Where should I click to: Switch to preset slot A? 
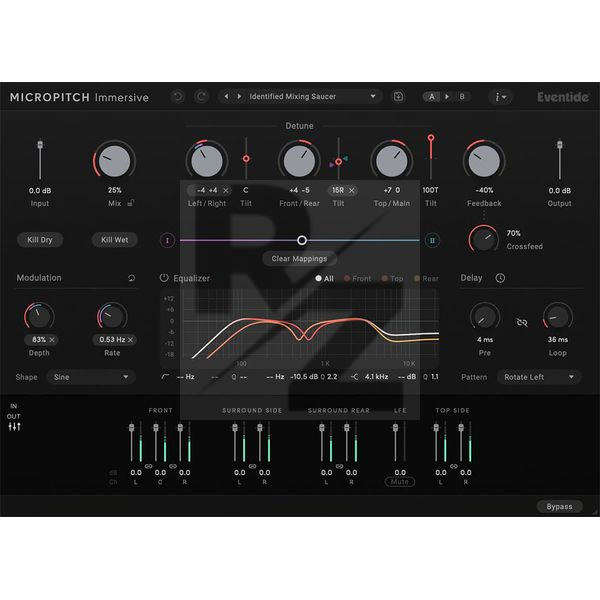coord(432,97)
